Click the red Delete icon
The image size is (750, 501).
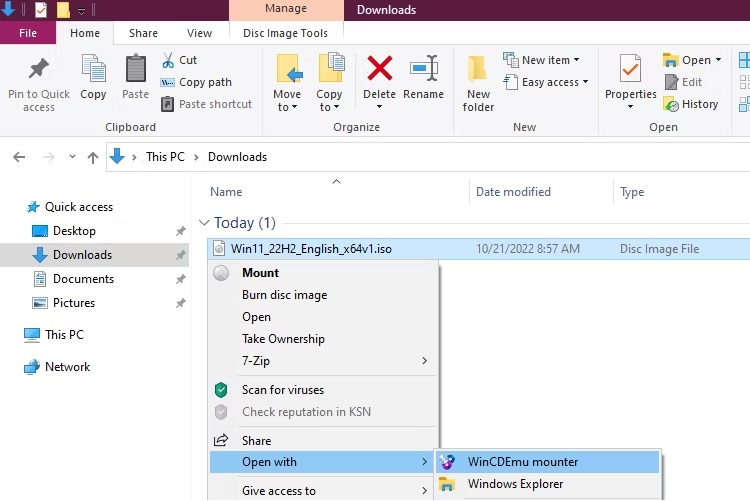[x=380, y=68]
